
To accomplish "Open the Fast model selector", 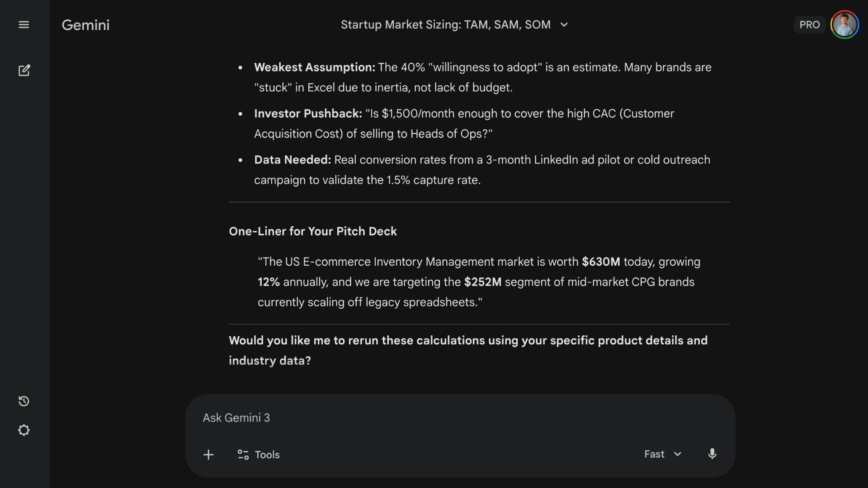I will pos(654,454).
